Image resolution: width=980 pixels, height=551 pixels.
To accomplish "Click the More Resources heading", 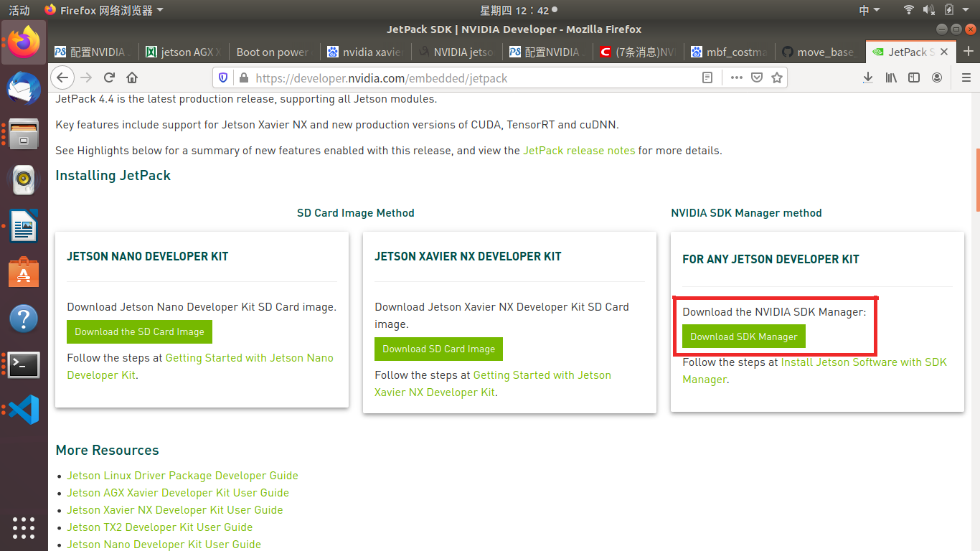I will (x=108, y=450).
